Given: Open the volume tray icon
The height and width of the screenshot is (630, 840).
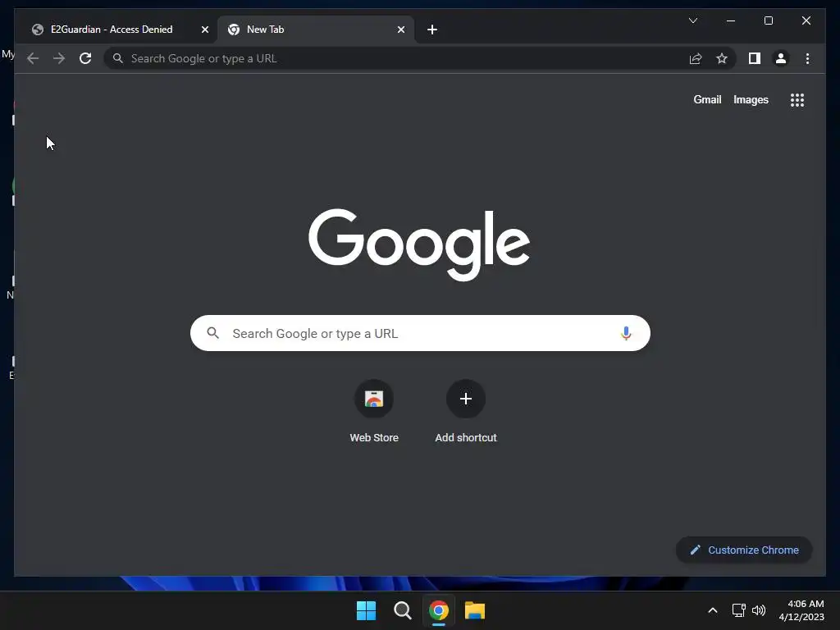Looking at the screenshot, I should 759,610.
